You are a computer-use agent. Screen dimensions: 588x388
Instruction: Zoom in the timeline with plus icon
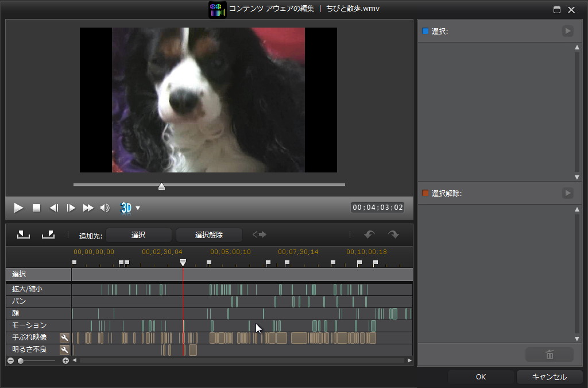click(65, 360)
